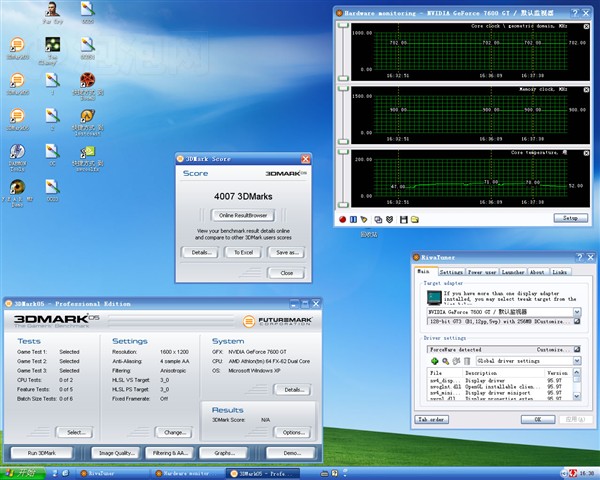The width and height of the screenshot is (600, 480).
Task: Detach the Memory clock graph using its corner icon
Action: coord(586,90)
